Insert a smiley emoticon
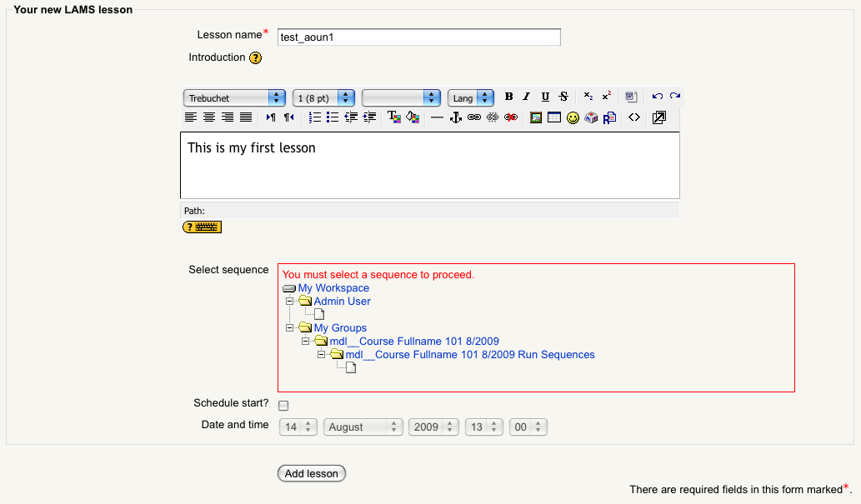 573,118
